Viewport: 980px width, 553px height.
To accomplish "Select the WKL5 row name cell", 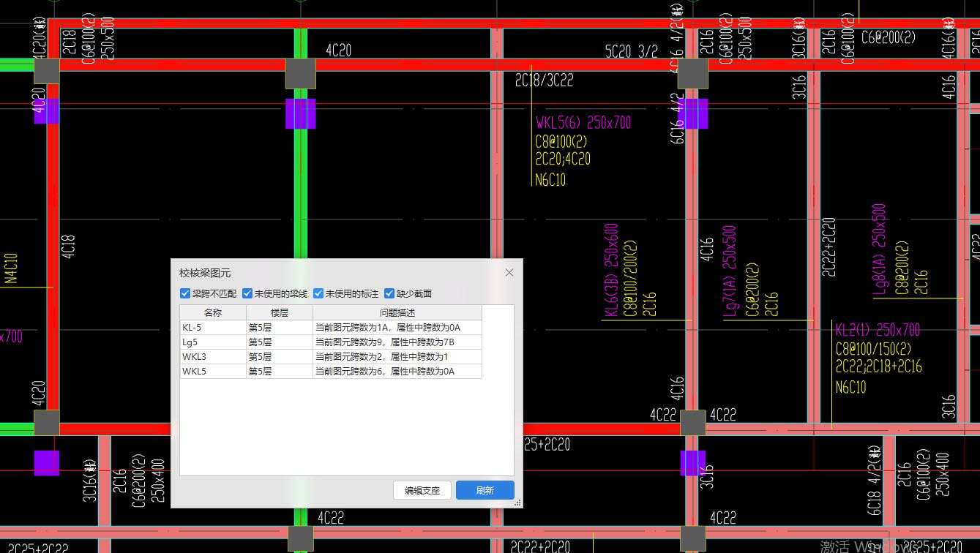I will click(213, 372).
